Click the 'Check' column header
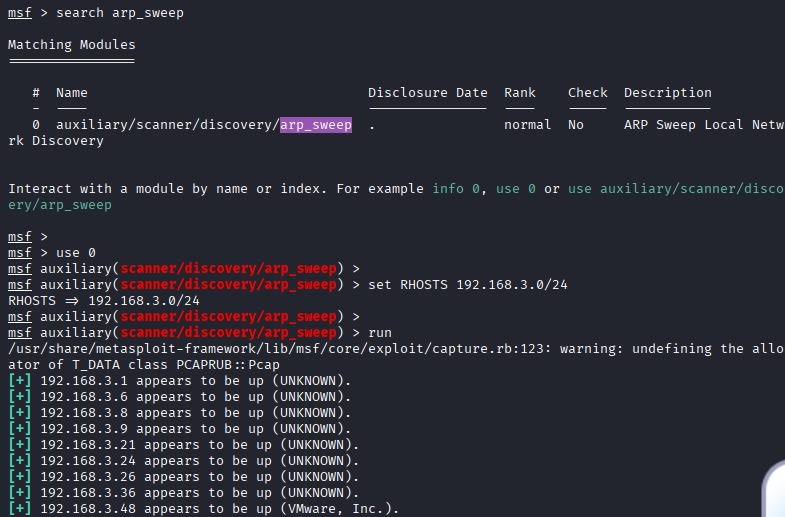This screenshot has width=785, height=517. tap(588, 93)
